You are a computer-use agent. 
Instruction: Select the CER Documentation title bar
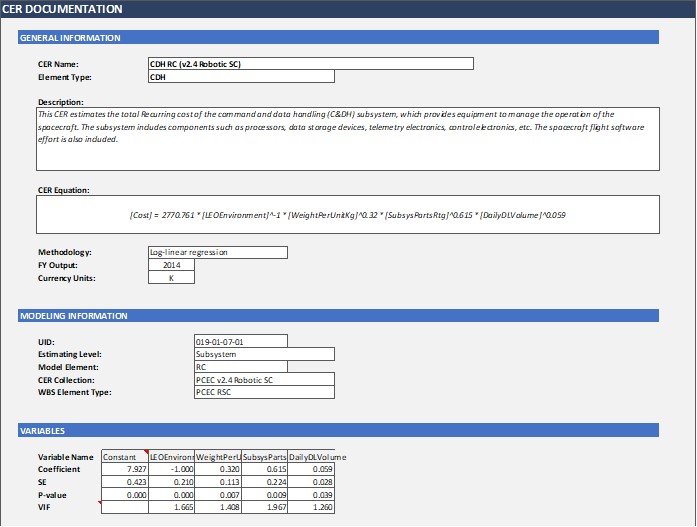pyautogui.click(x=348, y=9)
